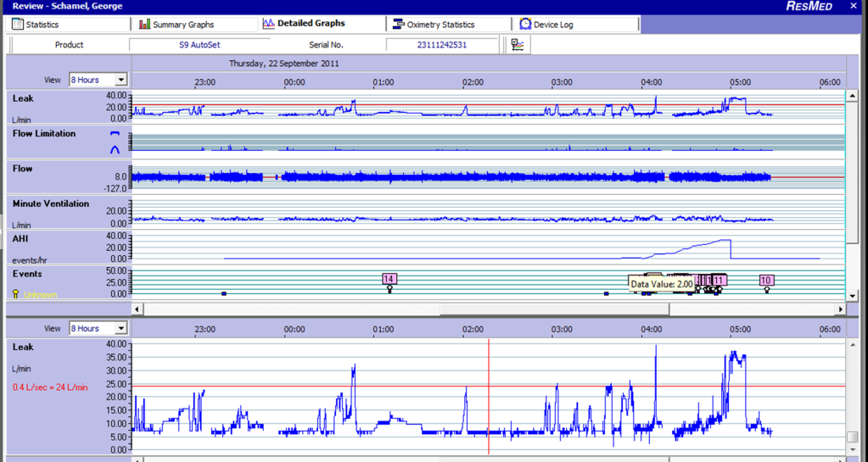
Task: Click up arrow of lower Leak graph scrollbar
Action: (853, 344)
